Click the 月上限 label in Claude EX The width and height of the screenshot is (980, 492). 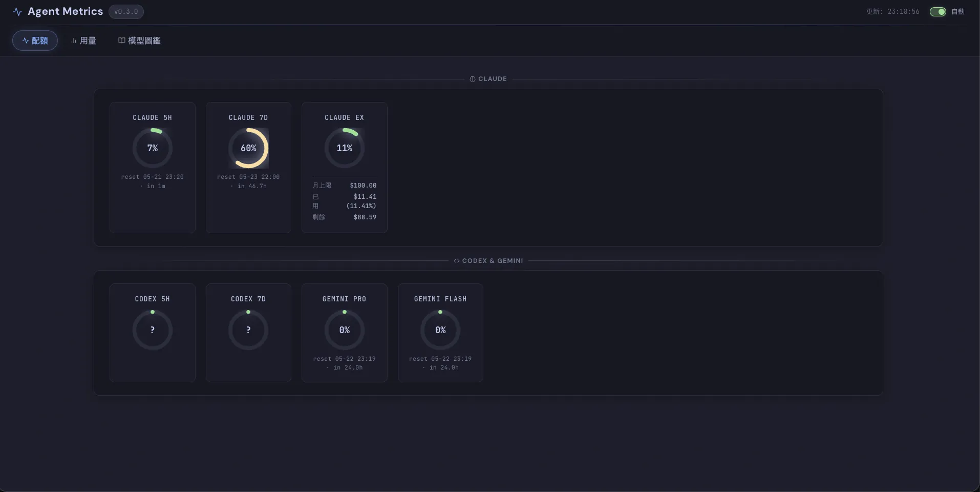(322, 186)
